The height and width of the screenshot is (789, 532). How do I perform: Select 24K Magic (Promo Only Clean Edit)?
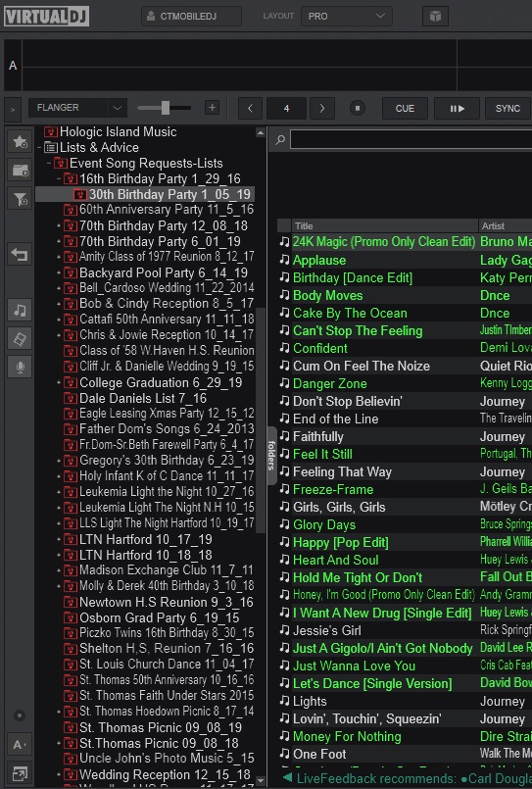tap(384, 242)
